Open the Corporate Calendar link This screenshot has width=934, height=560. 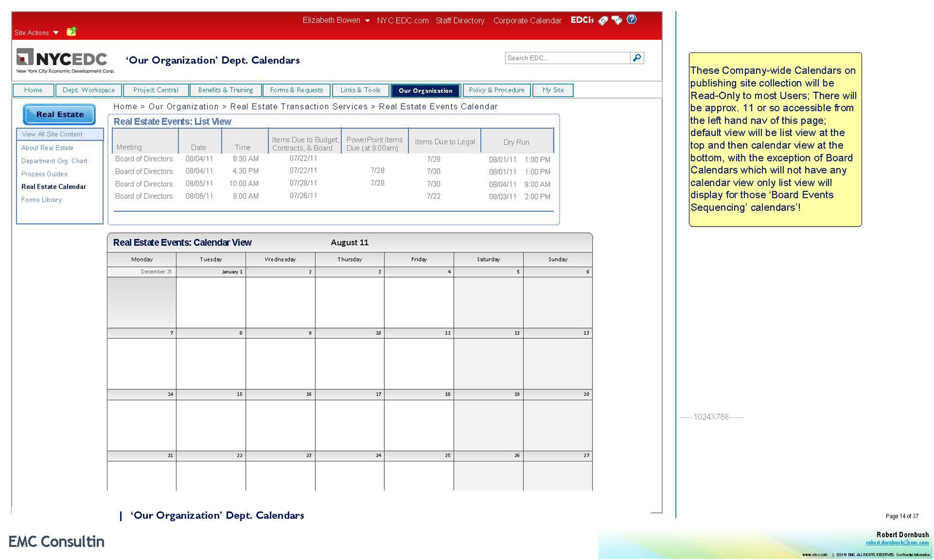click(x=527, y=20)
